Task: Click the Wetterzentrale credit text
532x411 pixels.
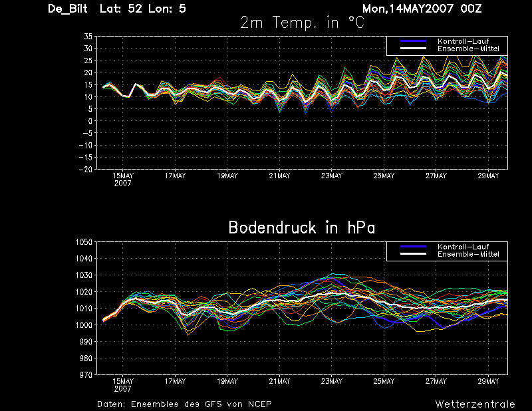Action: point(475,404)
